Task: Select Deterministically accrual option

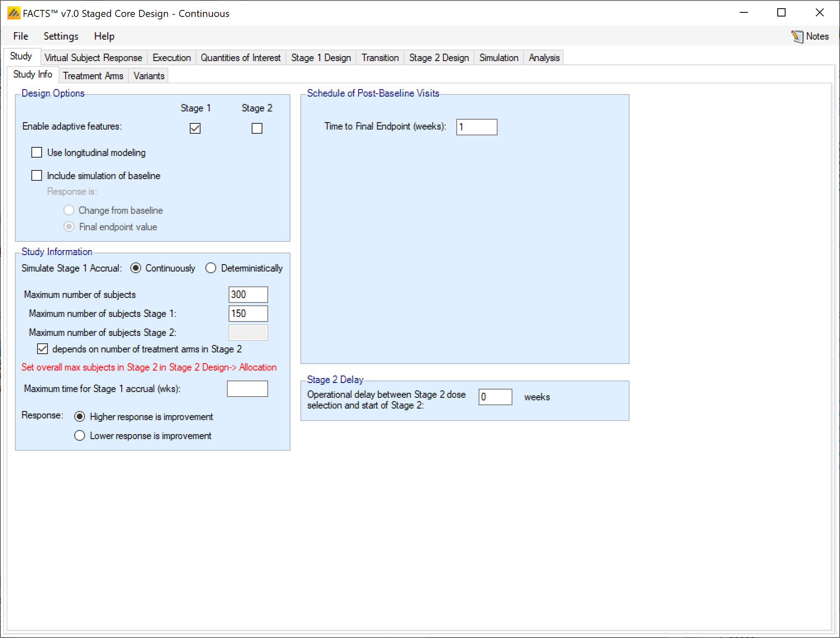Action: (x=211, y=268)
